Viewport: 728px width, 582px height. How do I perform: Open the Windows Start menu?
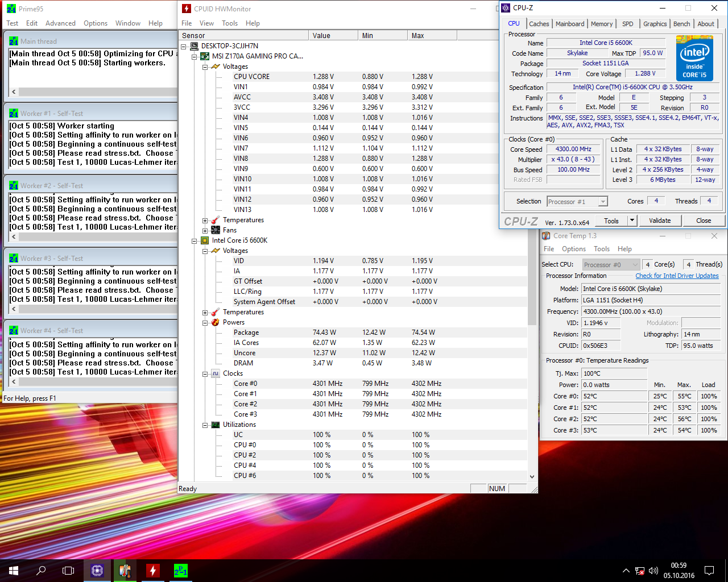click(x=14, y=571)
